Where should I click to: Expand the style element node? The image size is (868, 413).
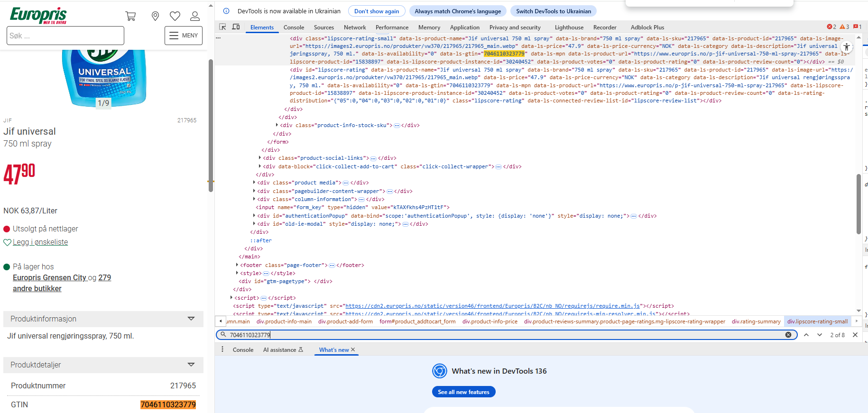pos(237,273)
